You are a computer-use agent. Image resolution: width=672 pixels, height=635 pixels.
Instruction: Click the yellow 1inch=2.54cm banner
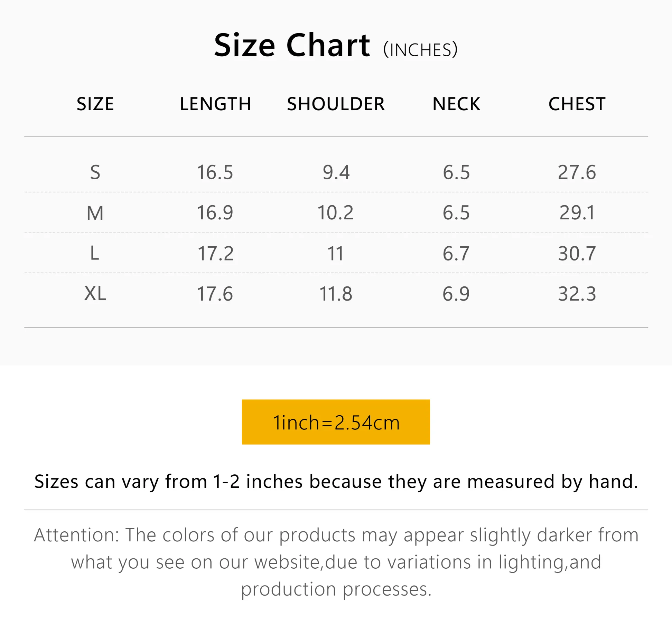tap(336, 422)
